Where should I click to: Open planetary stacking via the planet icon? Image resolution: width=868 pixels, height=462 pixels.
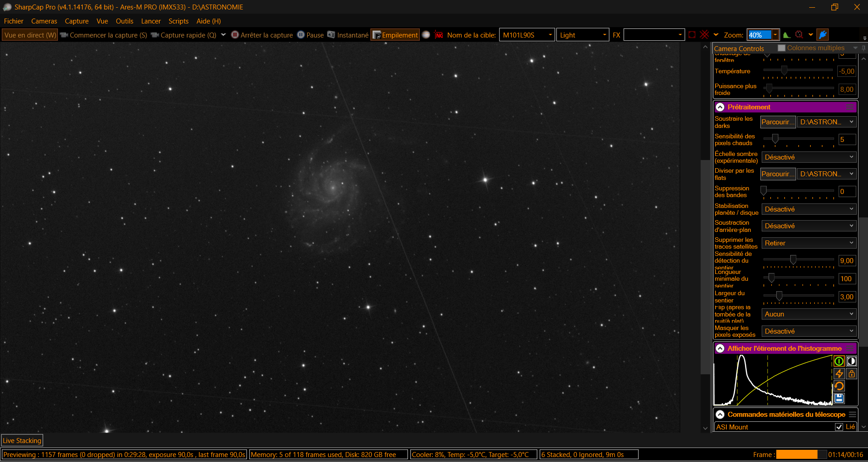pos(426,35)
